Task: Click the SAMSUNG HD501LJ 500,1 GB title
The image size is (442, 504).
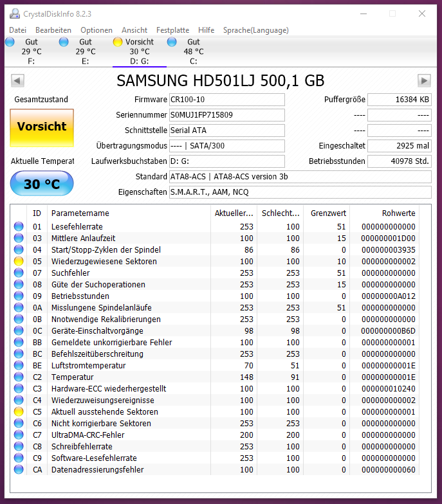Action: (220, 81)
